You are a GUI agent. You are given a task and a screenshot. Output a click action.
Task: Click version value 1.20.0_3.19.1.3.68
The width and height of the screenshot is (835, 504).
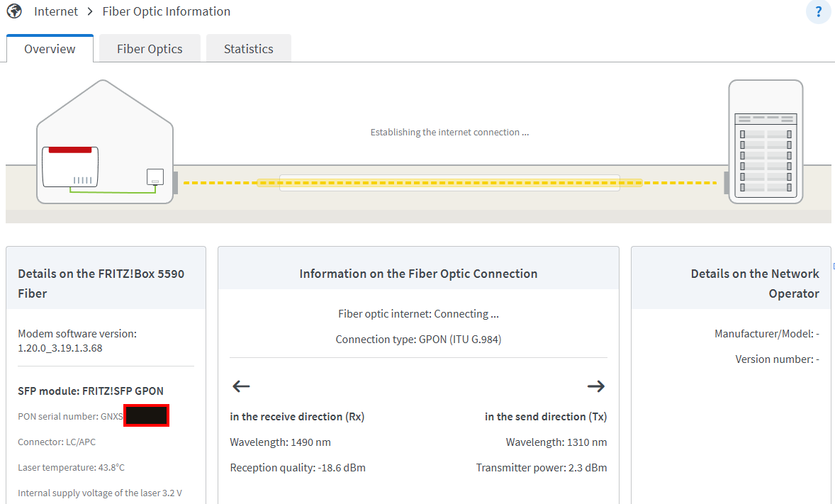tap(60, 348)
